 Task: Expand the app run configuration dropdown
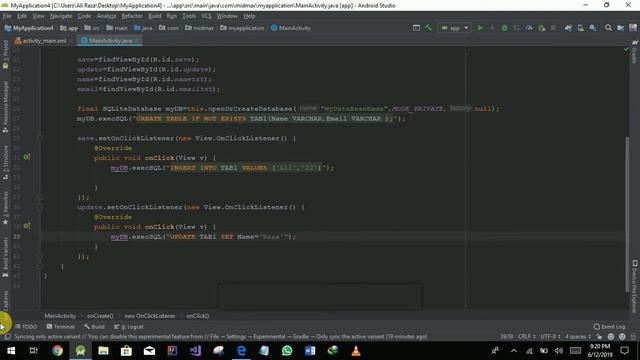[455, 28]
